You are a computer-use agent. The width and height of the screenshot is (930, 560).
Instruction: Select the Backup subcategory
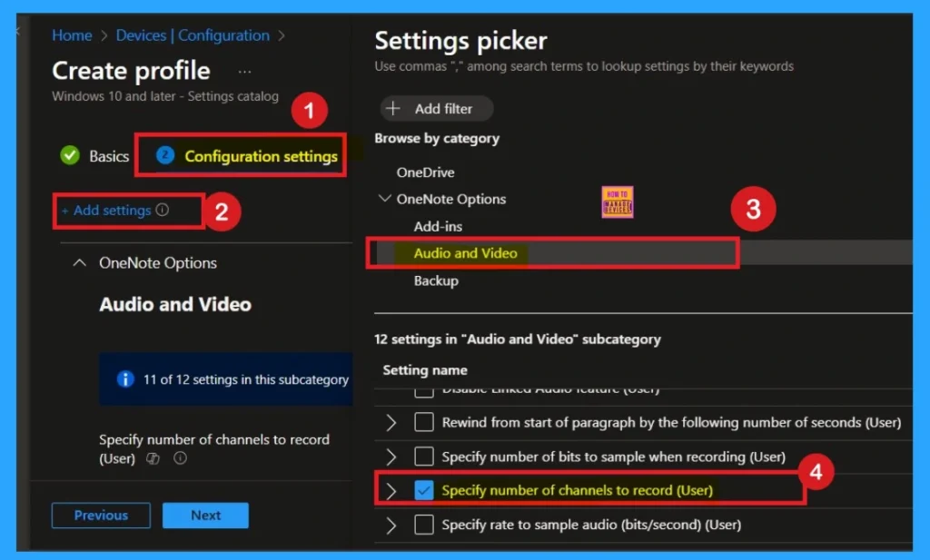pyautogui.click(x=436, y=280)
